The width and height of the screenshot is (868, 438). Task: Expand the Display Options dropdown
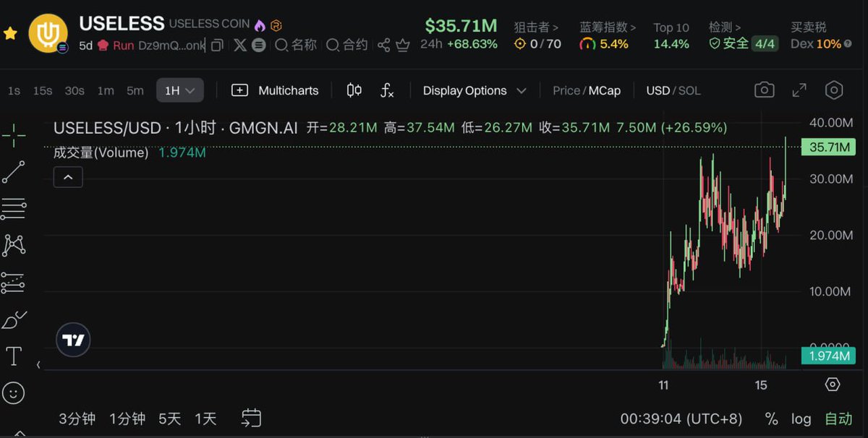coord(475,90)
